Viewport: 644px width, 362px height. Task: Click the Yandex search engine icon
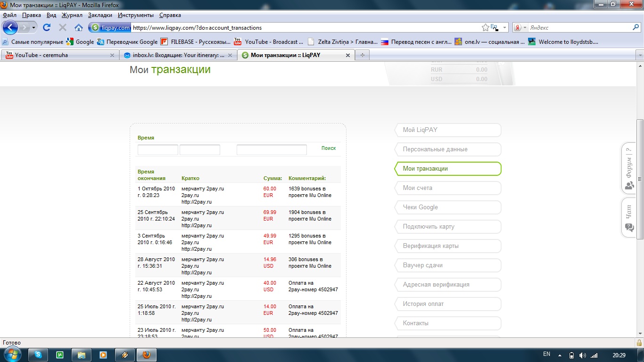(517, 28)
